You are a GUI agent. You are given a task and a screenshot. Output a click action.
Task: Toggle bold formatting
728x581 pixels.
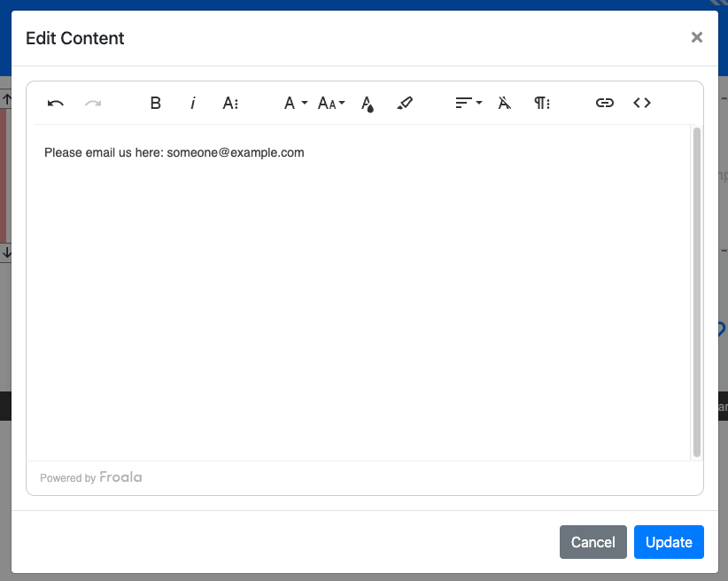(156, 103)
